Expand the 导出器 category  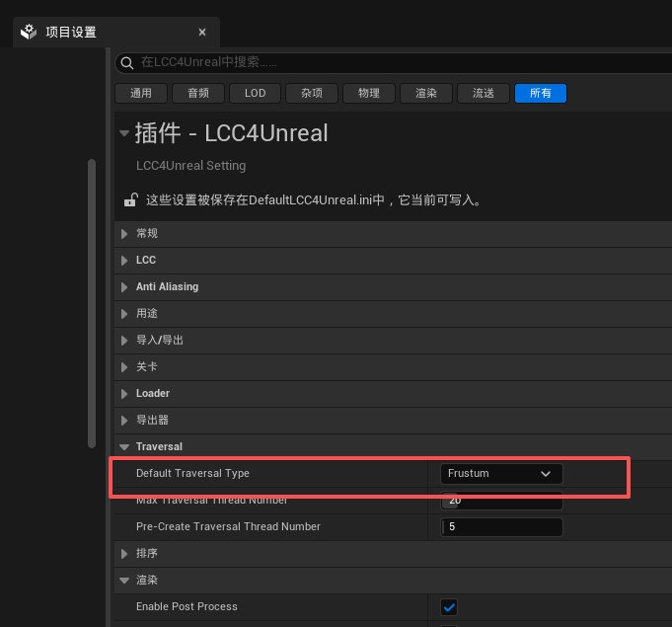[x=124, y=421]
